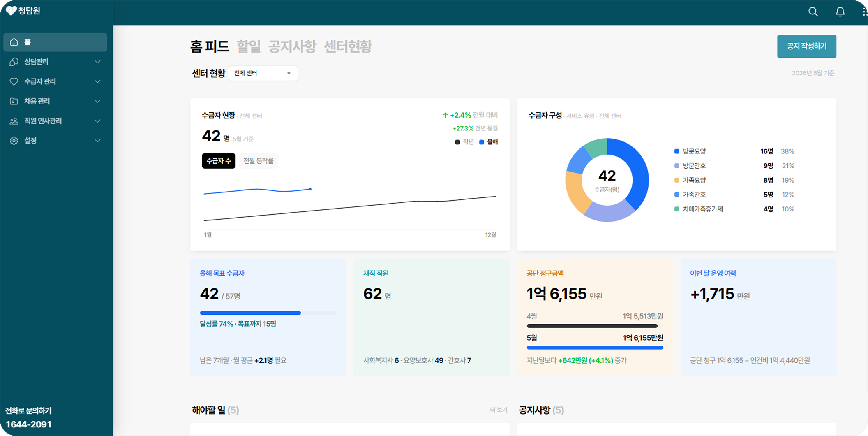Click the 공지사항 (5) section heading
868x436 pixels.
tap(541, 410)
